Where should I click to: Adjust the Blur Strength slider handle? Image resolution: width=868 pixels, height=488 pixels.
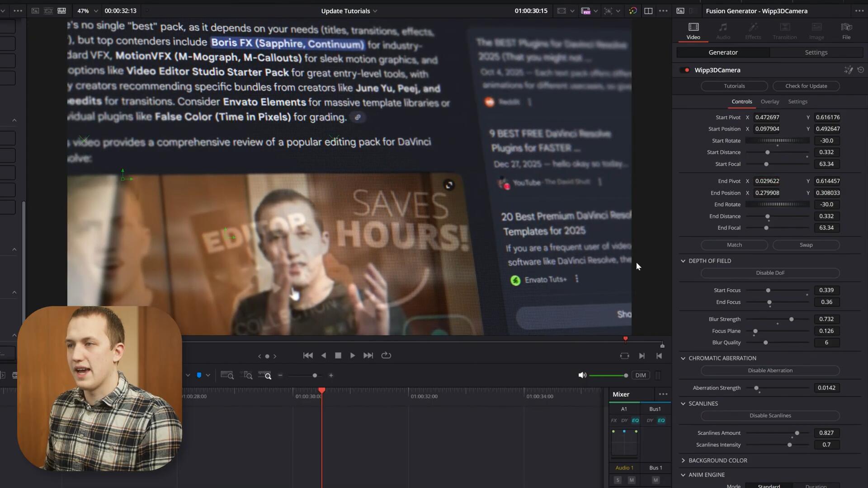click(791, 319)
